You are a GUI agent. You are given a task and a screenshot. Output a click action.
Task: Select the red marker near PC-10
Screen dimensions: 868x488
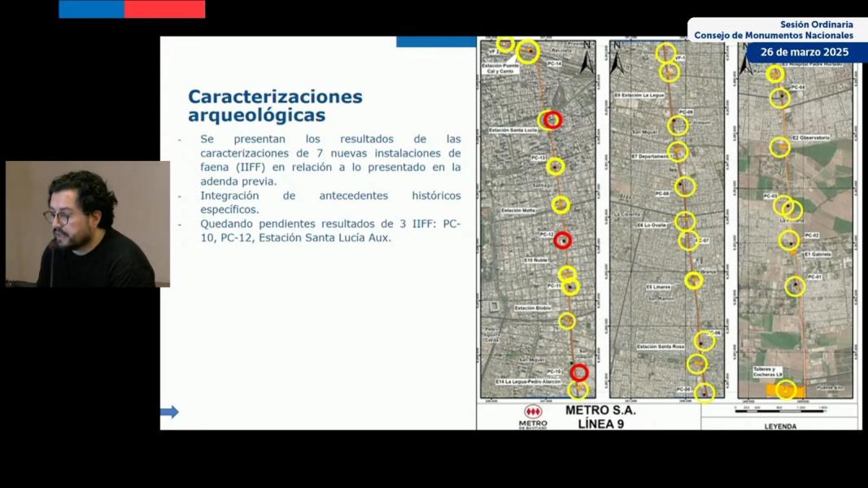click(x=578, y=373)
